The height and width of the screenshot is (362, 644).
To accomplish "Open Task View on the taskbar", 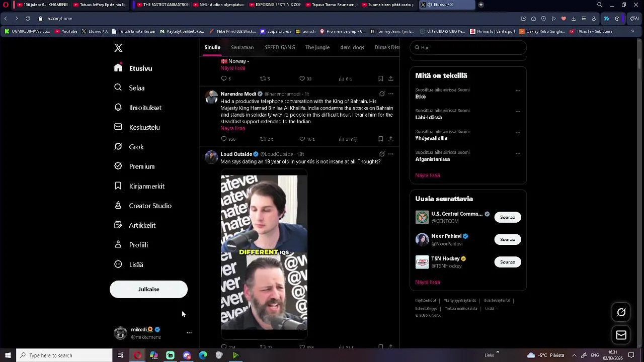I will coord(120,355).
